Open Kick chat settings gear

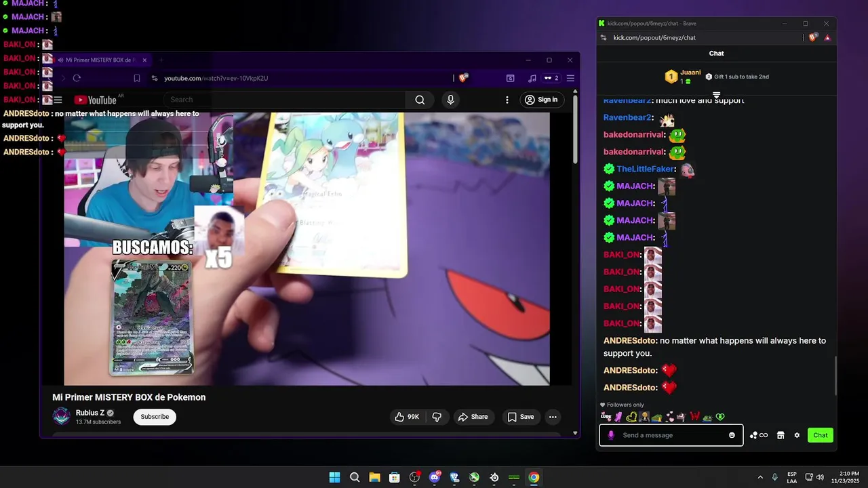(x=797, y=435)
